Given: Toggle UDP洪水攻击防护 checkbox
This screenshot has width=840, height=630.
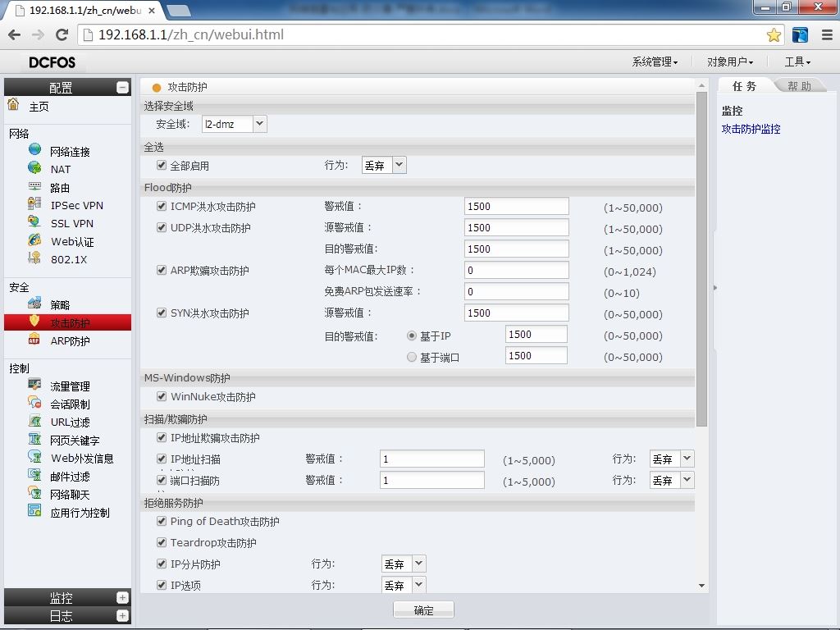Looking at the screenshot, I should pos(162,227).
